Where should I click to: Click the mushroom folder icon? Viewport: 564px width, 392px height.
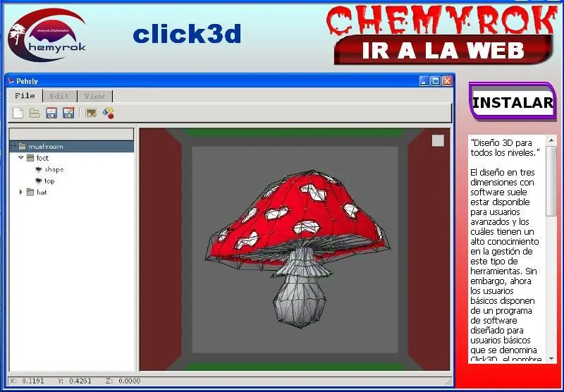pos(23,147)
